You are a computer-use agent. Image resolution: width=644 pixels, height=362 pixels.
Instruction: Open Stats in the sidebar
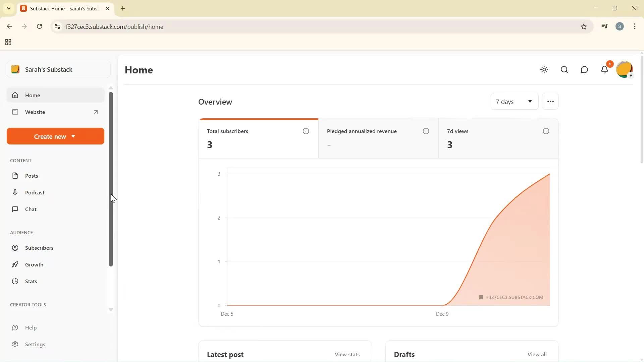click(31, 281)
